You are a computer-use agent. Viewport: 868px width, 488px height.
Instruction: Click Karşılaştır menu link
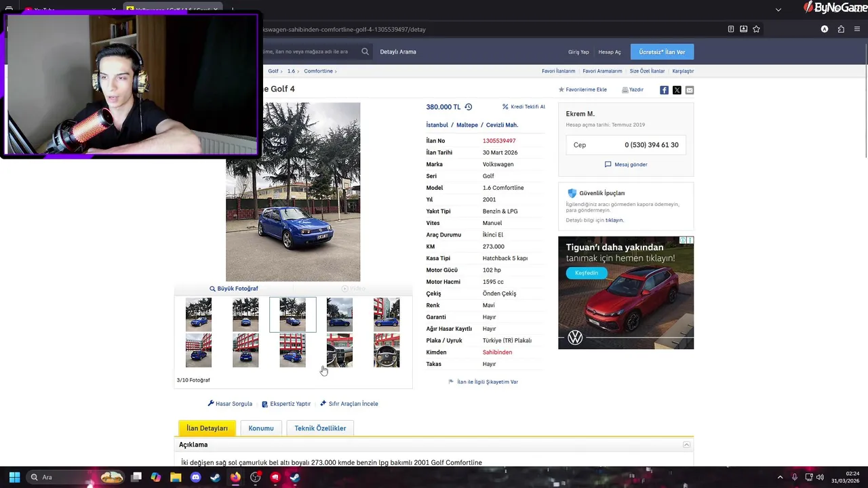tap(683, 71)
